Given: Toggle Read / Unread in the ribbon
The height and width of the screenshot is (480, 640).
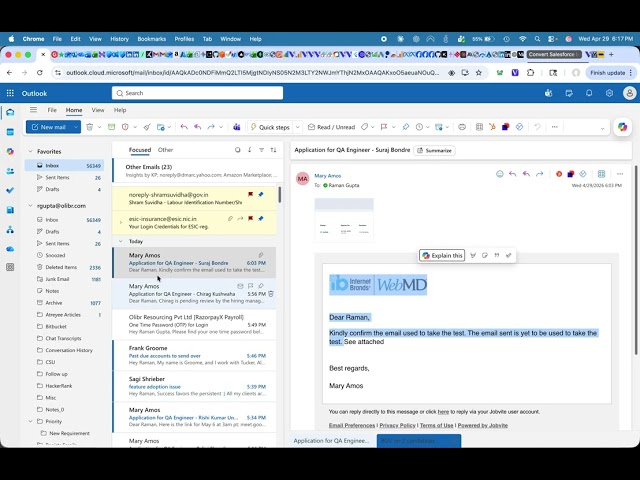Looking at the screenshot, I should click(331, 127).
